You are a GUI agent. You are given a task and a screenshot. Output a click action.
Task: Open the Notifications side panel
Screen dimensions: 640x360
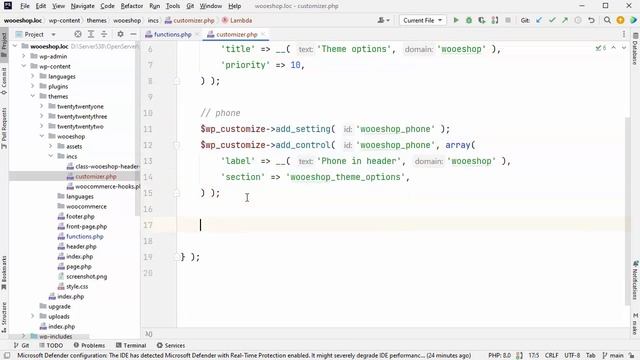[636, 280]
